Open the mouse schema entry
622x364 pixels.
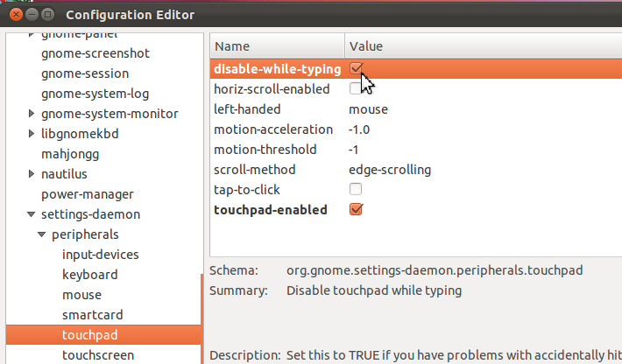(x=81, y=295)
